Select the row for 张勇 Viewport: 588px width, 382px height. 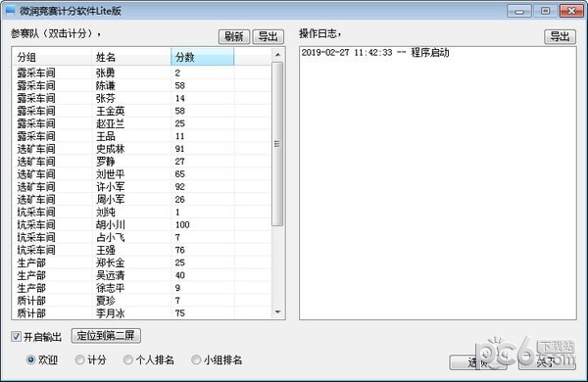click(x=142, y=72)
